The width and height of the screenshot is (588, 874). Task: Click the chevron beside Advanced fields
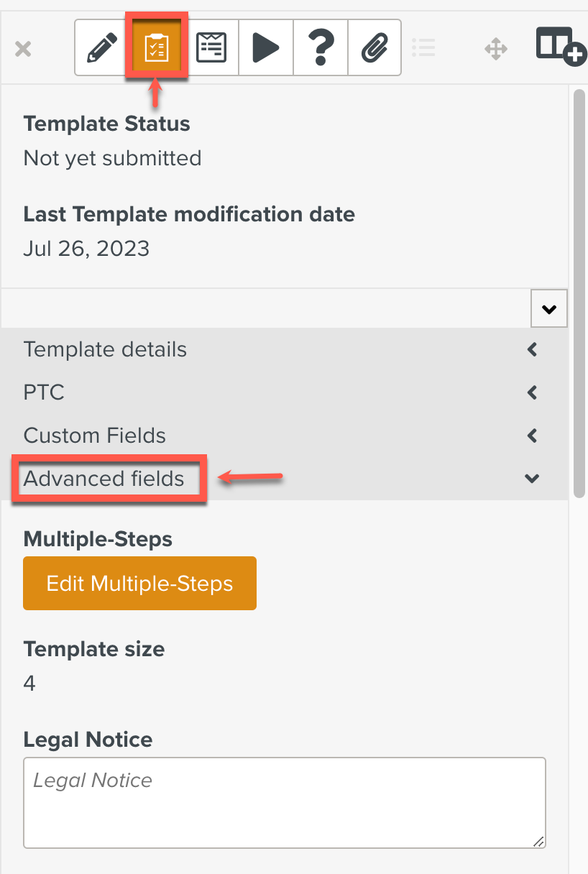coord(532,479)
